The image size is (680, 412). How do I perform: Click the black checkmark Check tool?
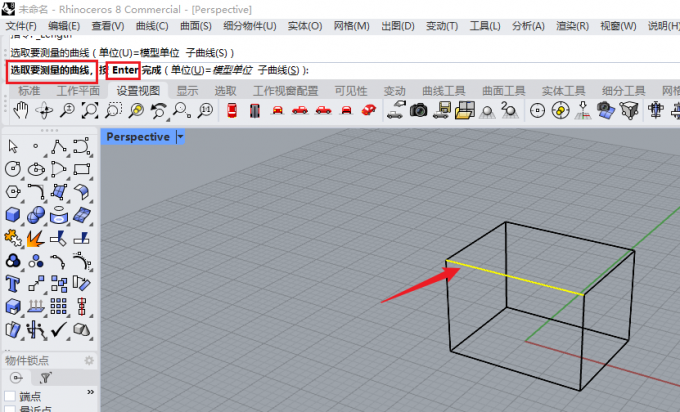point(59,330)
